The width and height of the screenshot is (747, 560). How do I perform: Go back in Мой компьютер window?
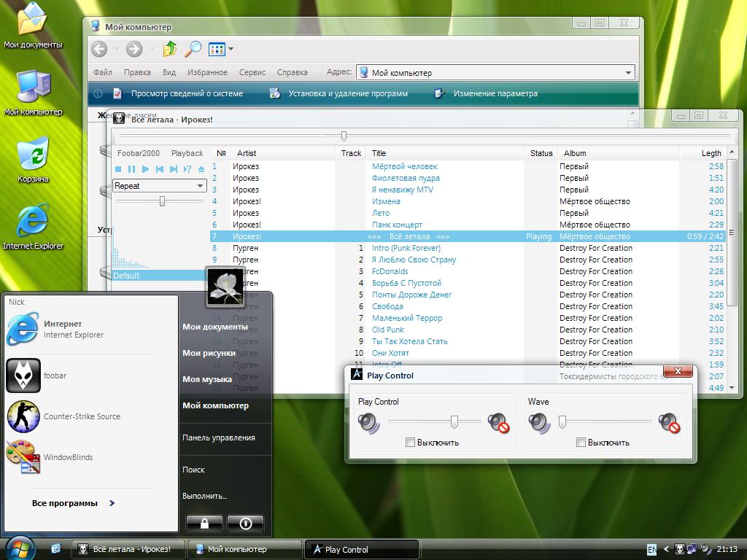click(99, 49)
